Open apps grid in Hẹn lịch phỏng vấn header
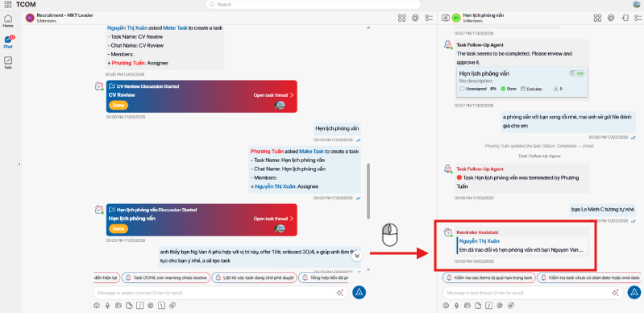 tap(597, 18)
